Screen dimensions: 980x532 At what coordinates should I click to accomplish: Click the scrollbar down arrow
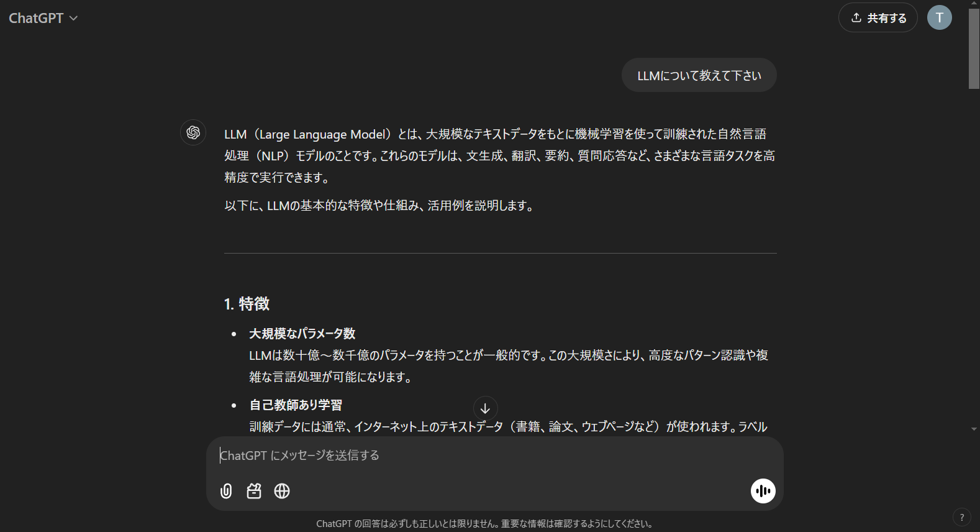[974, 429]
